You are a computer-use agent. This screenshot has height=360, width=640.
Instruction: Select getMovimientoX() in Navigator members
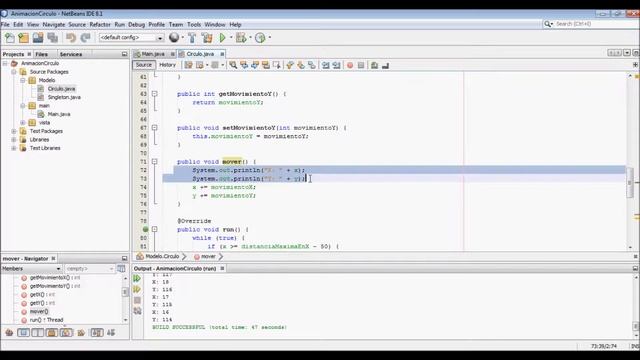coord(55,278)
